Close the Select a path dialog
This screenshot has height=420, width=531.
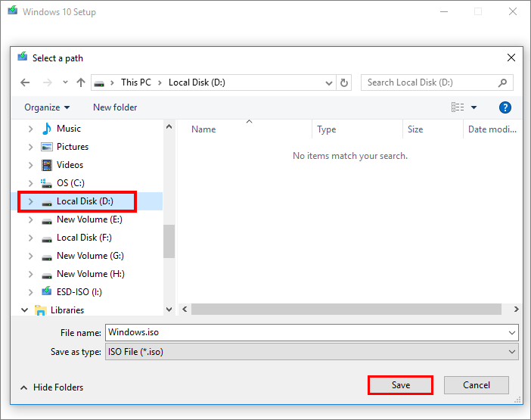click(511, 58)
